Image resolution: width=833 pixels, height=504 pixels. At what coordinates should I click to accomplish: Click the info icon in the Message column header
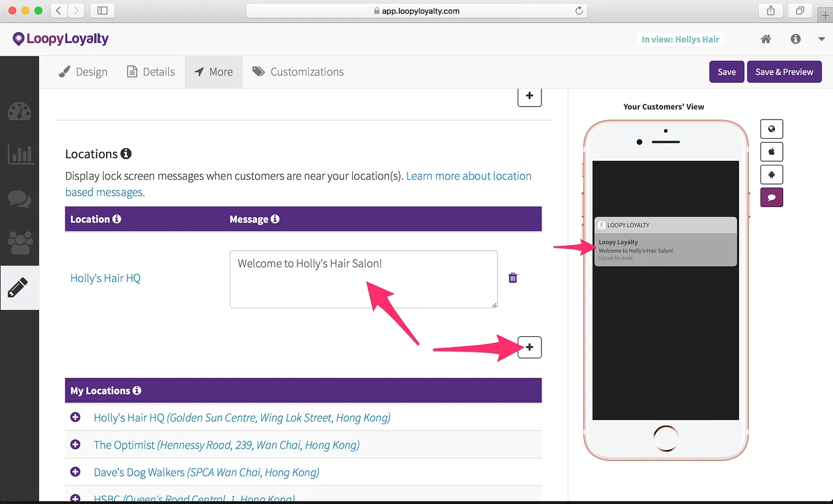[275, 219]
